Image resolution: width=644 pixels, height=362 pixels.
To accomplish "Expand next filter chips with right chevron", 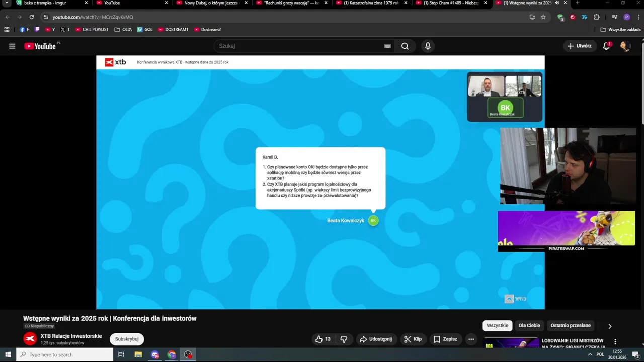I will tap(610, 326).
